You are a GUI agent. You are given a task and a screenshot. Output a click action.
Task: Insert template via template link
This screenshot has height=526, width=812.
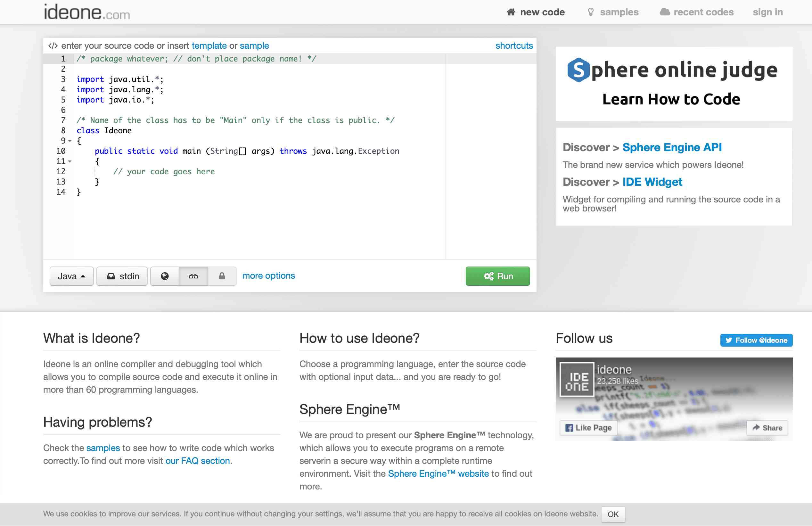(x=209, y=46)
